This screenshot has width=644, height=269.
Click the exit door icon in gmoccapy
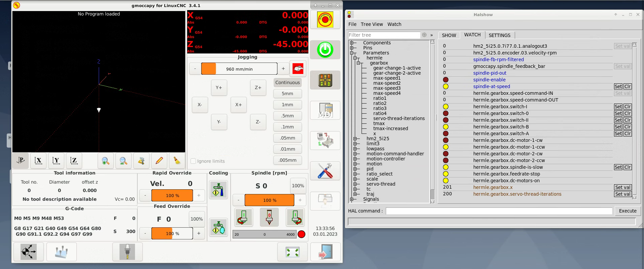click(326, 252)
